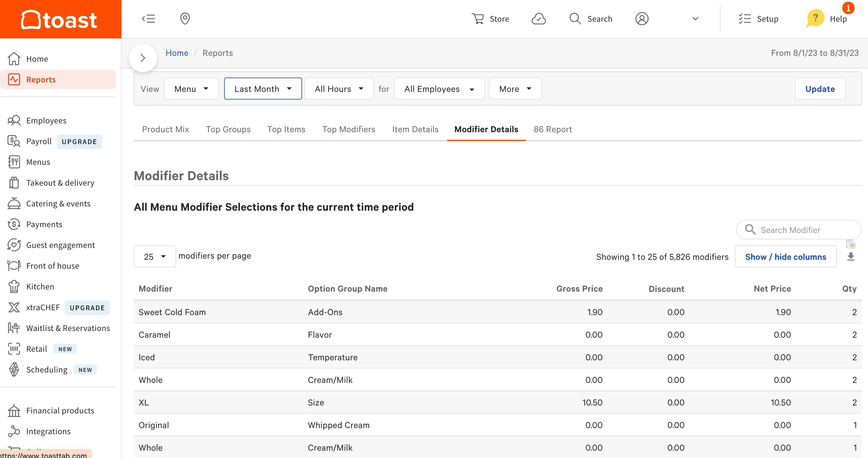Screen dimensions: 868x458
Task: Focus the Search Modifier field
Action: coord(799,230)
